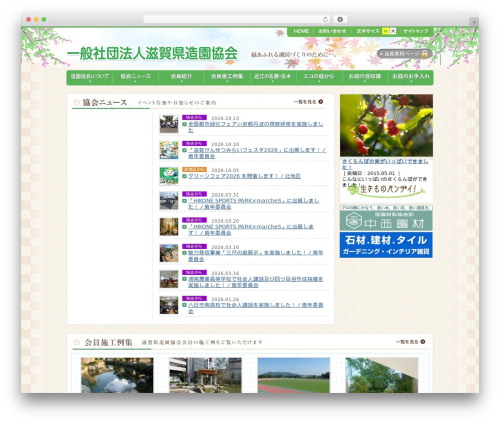
Task: Open building courtyard construction example photo
Action: (x=205, y=375)
